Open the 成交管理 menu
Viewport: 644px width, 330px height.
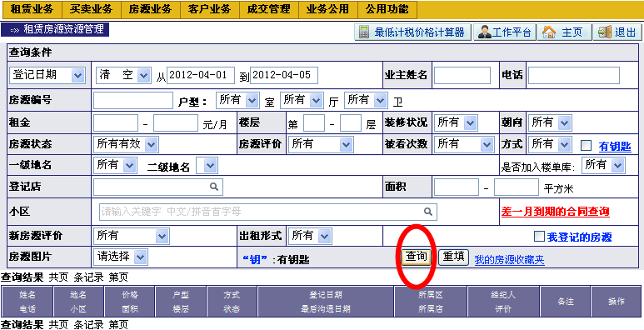tap(268, 9)
